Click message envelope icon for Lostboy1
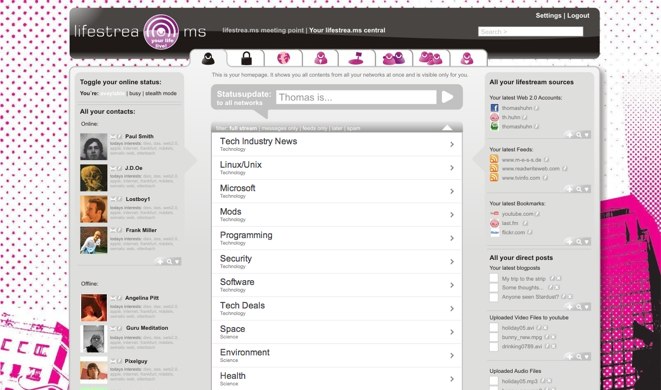Screen dimensions: 661x390 point(113,199)
